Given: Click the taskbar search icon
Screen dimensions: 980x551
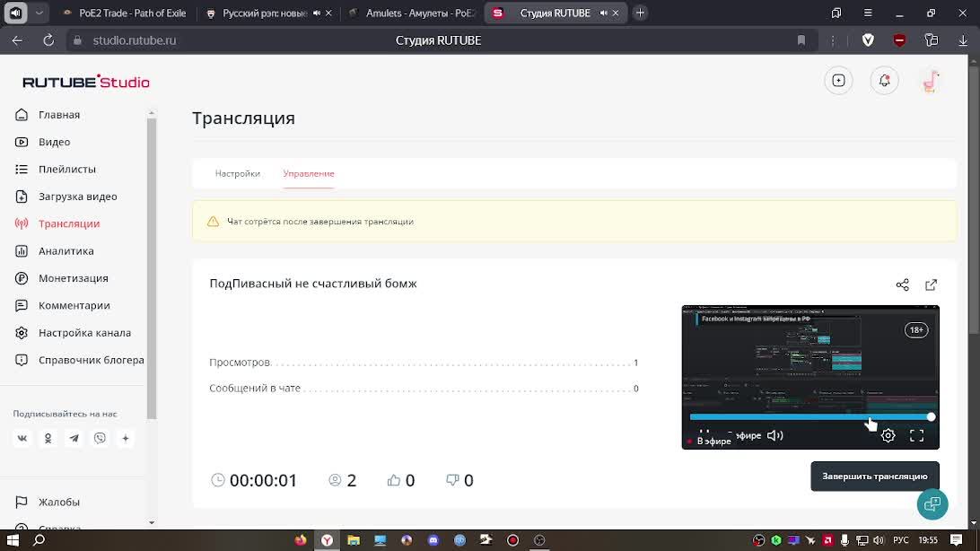Looking at the screenshot, I should 39,540.
